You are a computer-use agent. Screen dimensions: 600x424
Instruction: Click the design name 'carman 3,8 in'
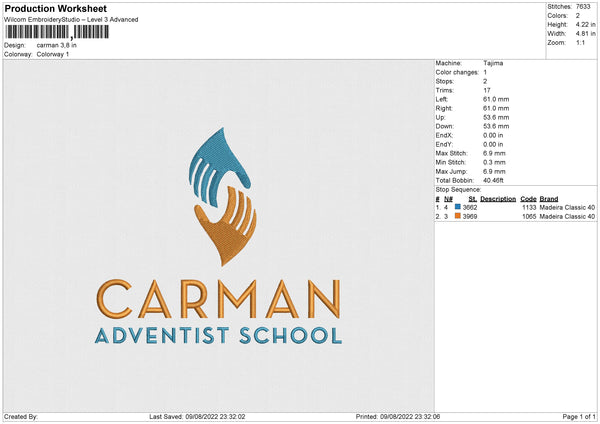tap(56, 45)
